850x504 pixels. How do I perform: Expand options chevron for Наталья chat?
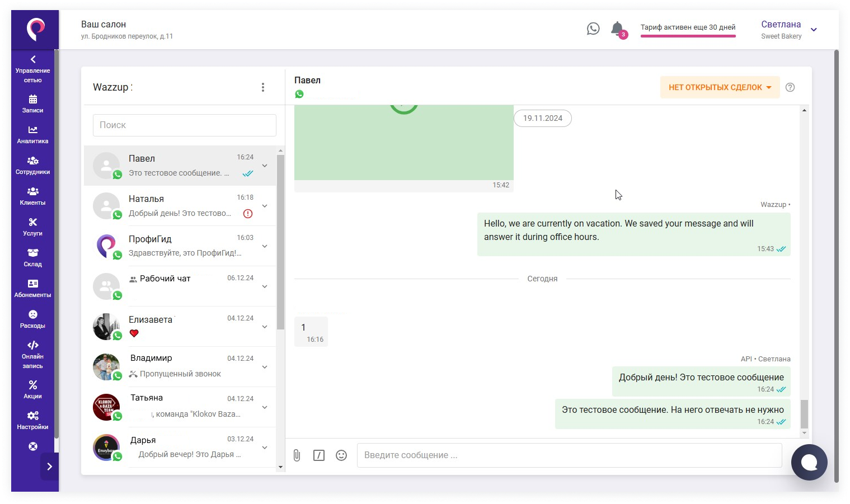click(x=265, y=206)
